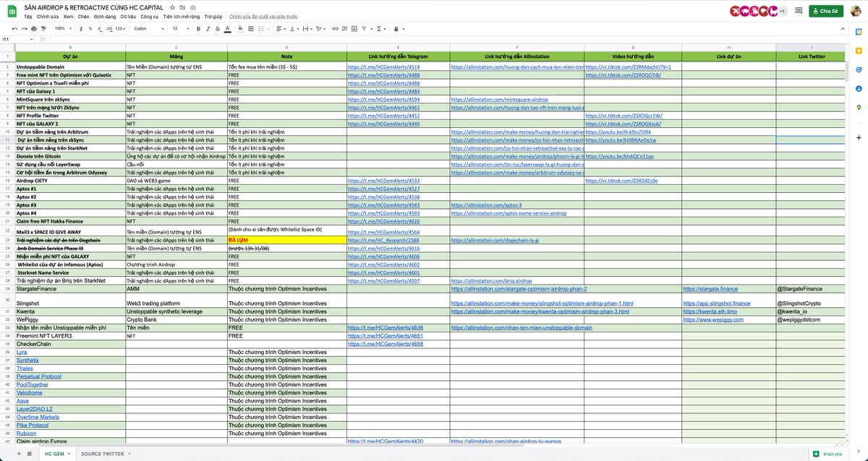Open vertical align dropdown
Screen dimensions: 868x461
(x=294, y=29)
